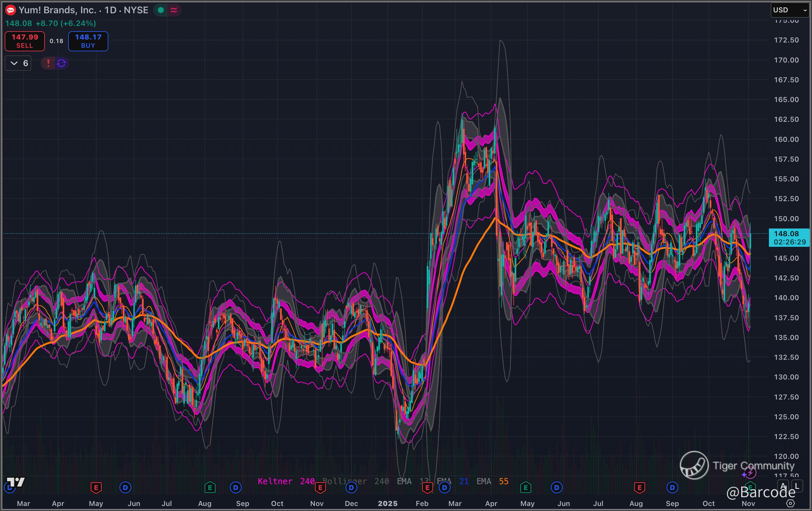
Task: Click the TradingView logo
Action: [x=16, y=482]
